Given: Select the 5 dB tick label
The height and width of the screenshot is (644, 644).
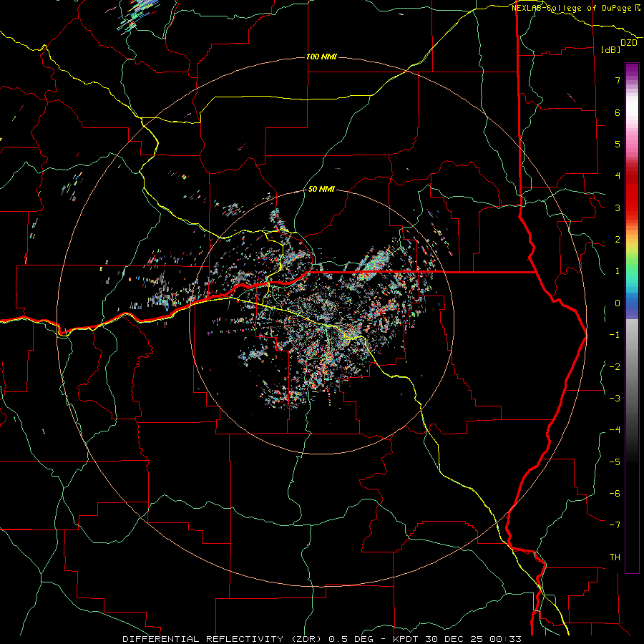Looking at the screenshot, I should pos(618,144).
